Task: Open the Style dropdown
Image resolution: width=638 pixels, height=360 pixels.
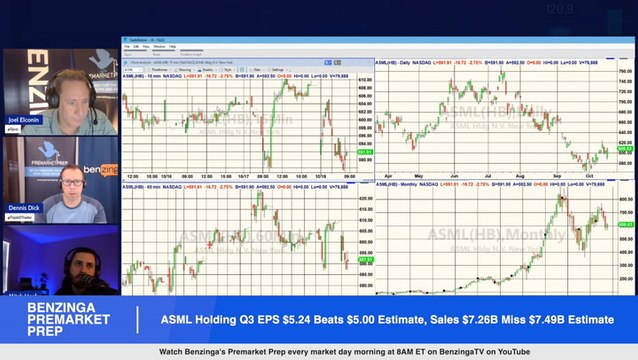Action: (x=228, y=70)
